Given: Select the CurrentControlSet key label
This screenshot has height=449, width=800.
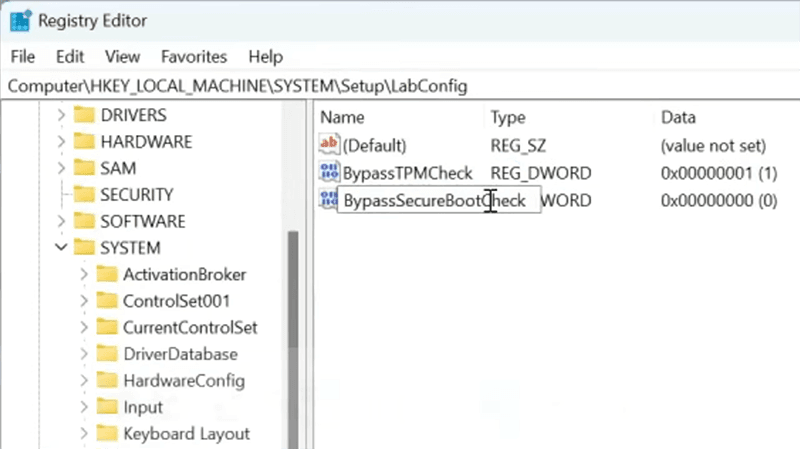Looking at the screenshot, I should tap(190, 328).
